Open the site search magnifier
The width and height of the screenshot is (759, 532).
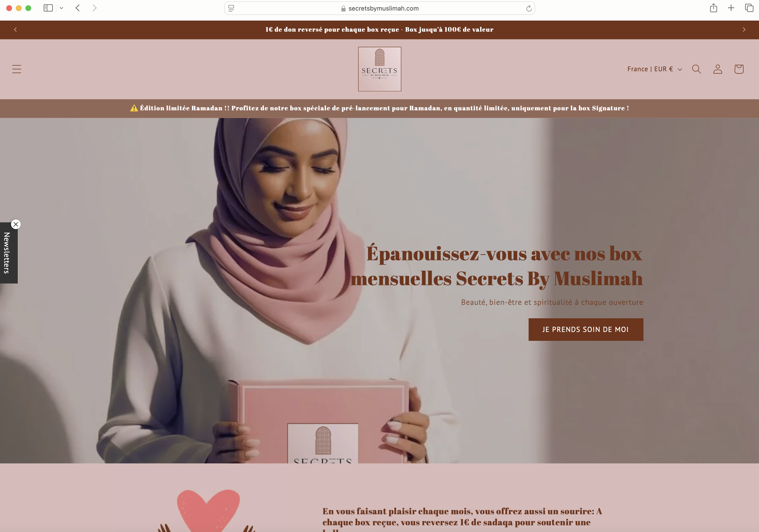point(696,69)
